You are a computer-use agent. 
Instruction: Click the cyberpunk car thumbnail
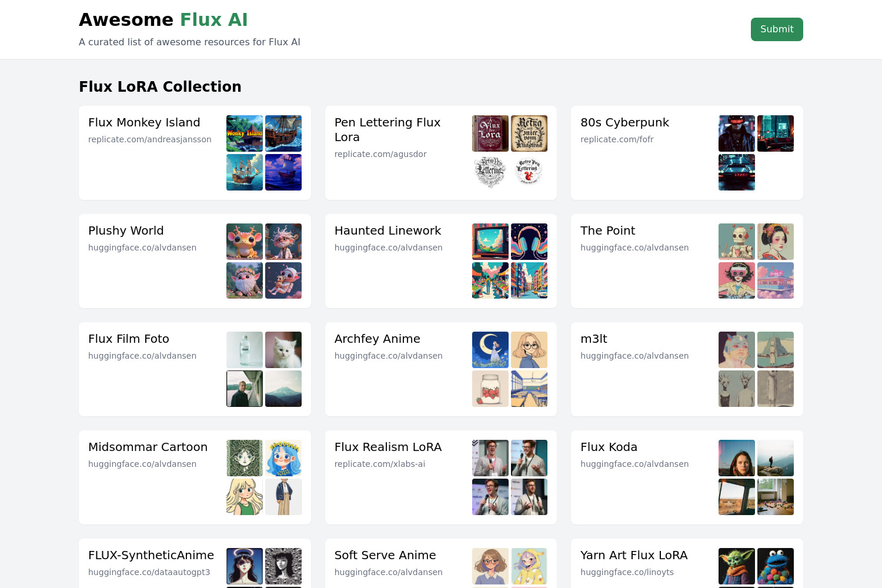pyautogui.click(x=737, y=172)
